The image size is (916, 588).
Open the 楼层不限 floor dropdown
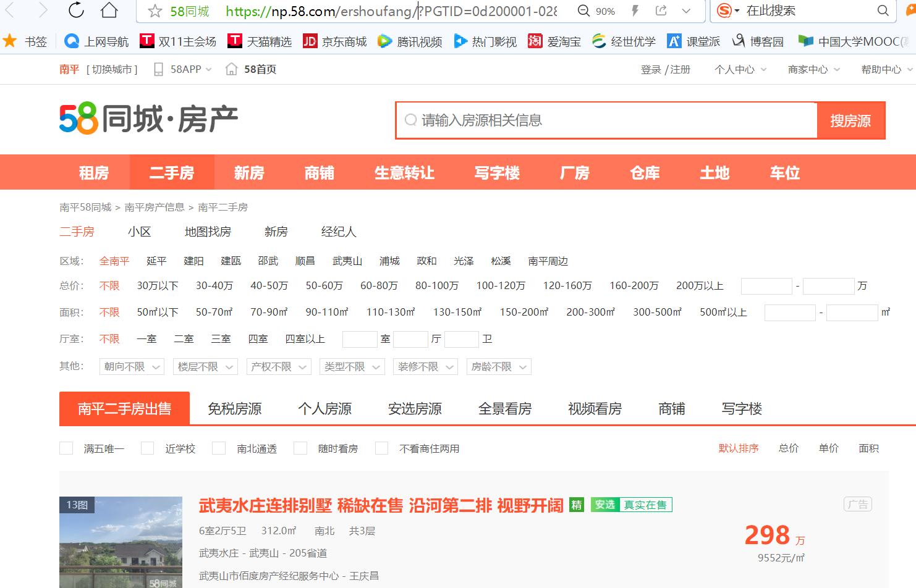point(205,367)
